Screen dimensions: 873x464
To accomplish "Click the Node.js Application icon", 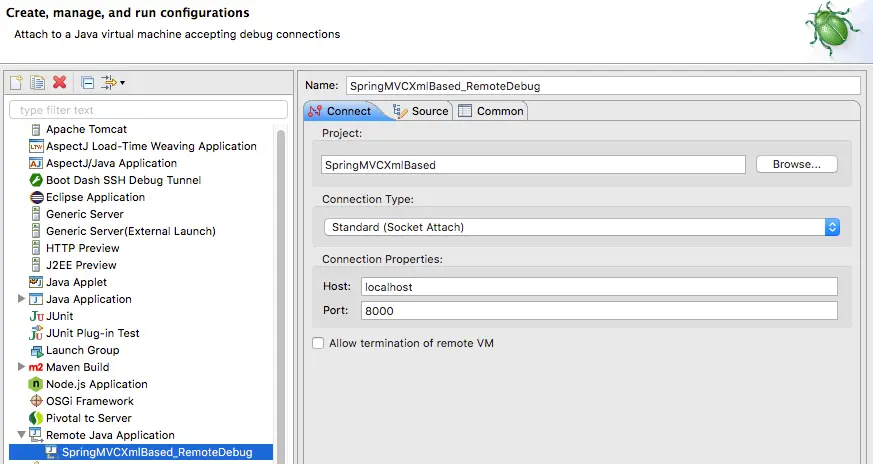I will click(36, 384).
